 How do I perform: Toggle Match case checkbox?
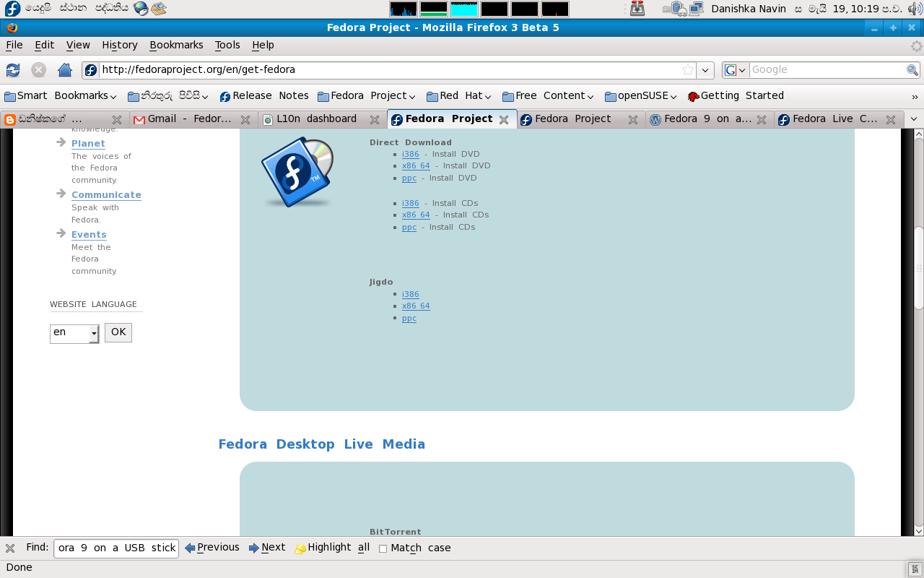(x=383, y=549)
